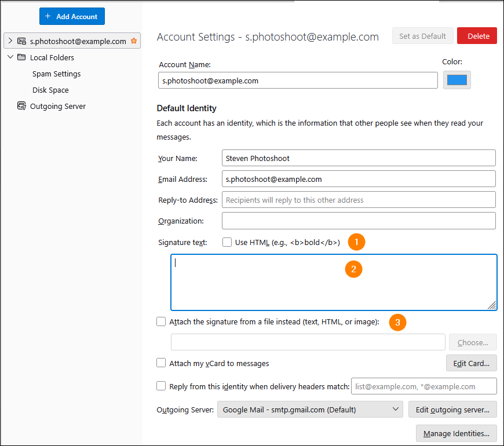Click the Your Name field

[x=359, y=158]
